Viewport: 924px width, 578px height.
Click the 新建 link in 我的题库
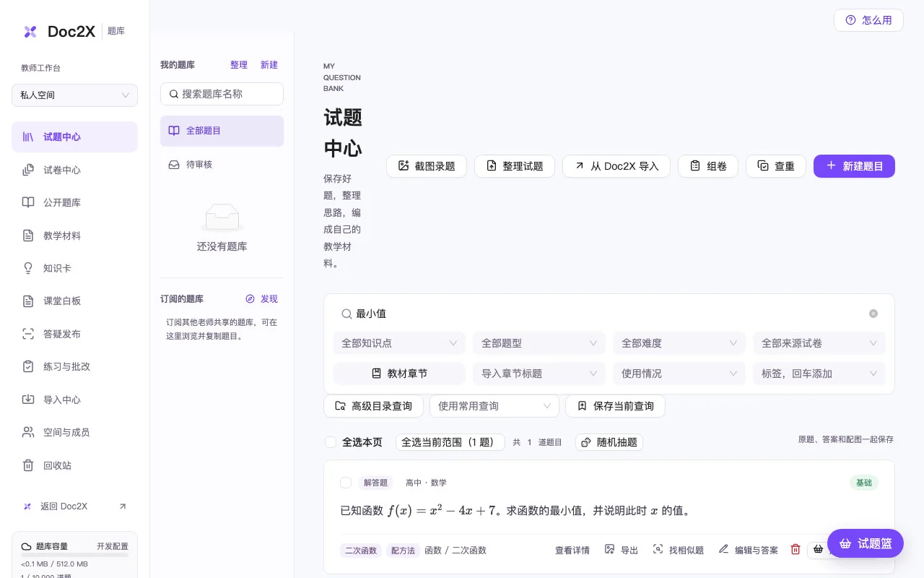[x=269, y=65]
